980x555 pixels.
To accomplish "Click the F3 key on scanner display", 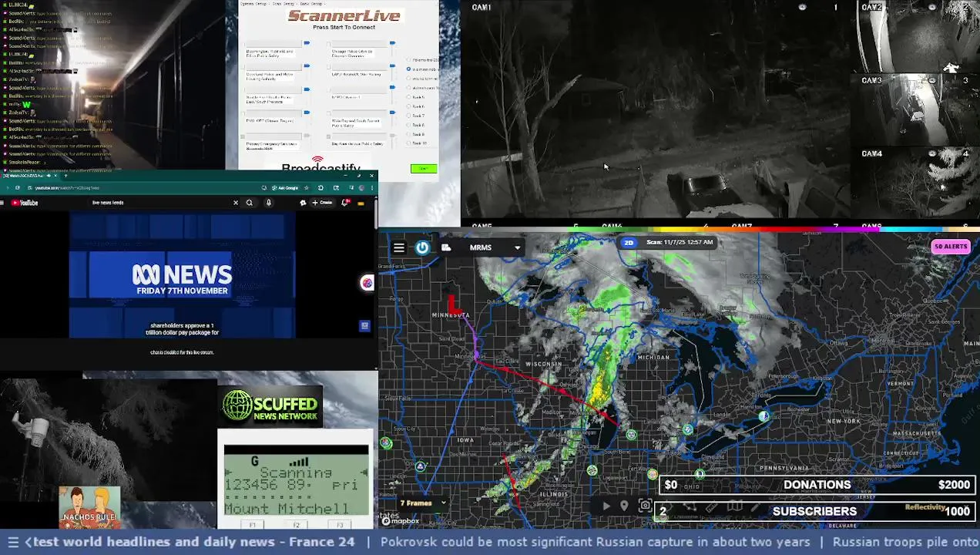I will click(x=340, y=525).
